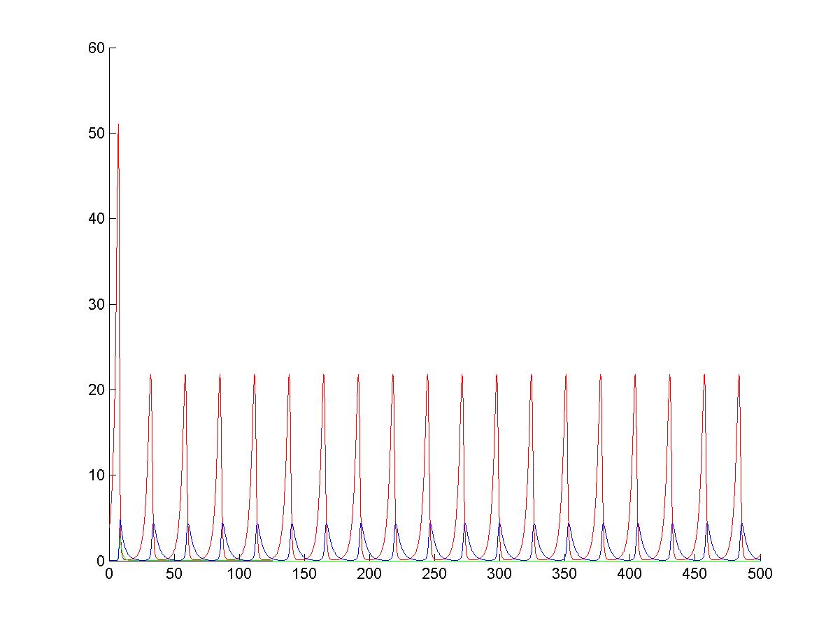Click the y-axis tick label 20

(x=97, y=390)
